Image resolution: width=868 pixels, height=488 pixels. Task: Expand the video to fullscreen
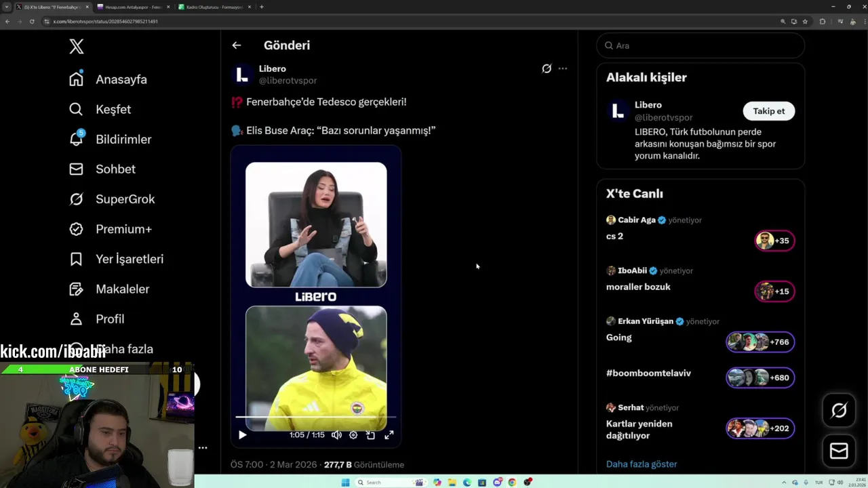point(389,435)
